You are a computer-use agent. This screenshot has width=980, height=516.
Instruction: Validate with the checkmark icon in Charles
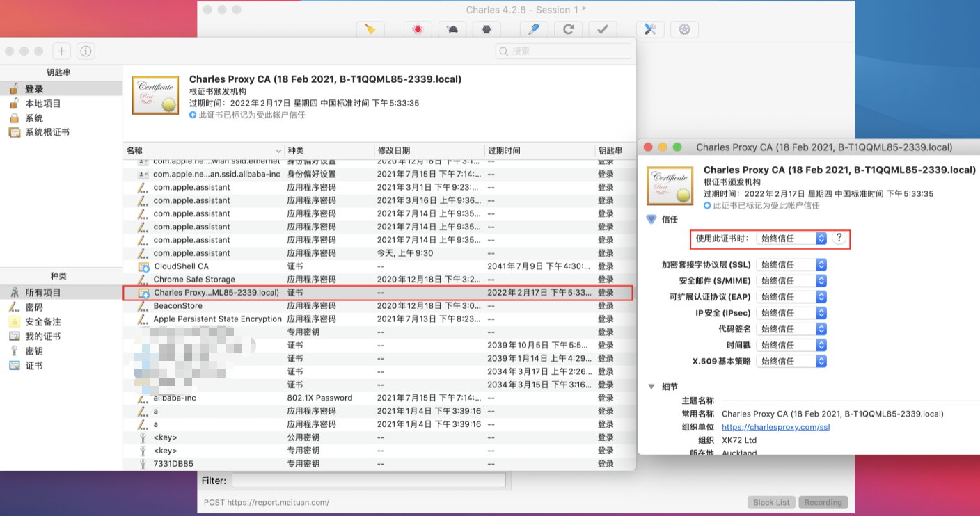603,29
